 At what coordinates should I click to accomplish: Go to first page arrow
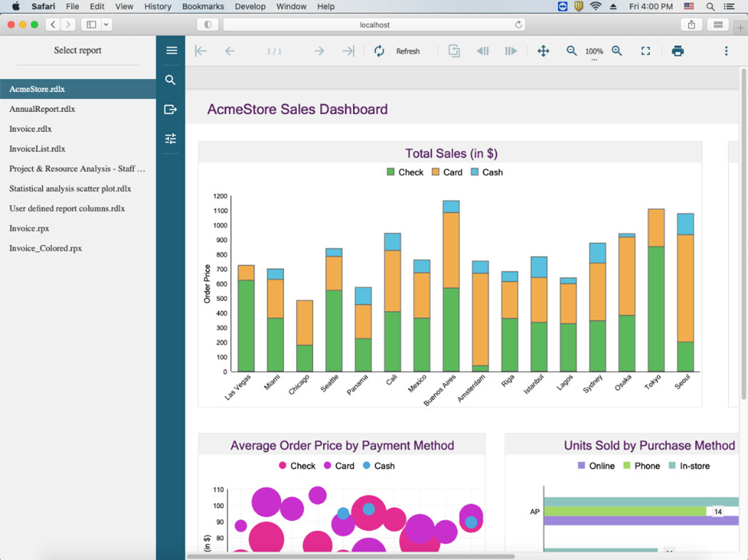(x=201, y=51)
